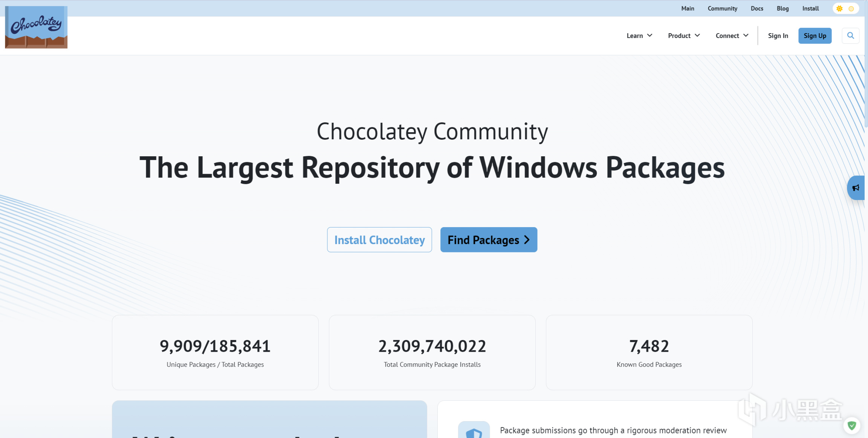Click the megaphone announcements icon
The width and height of the screenshot is (868, 438).
856,188
